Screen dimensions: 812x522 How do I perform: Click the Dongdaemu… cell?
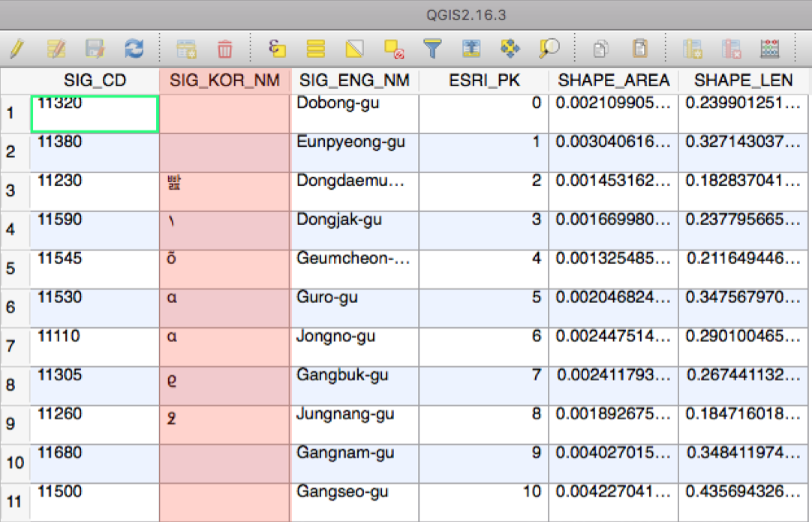pyautogui.click(x=354, y=191)
